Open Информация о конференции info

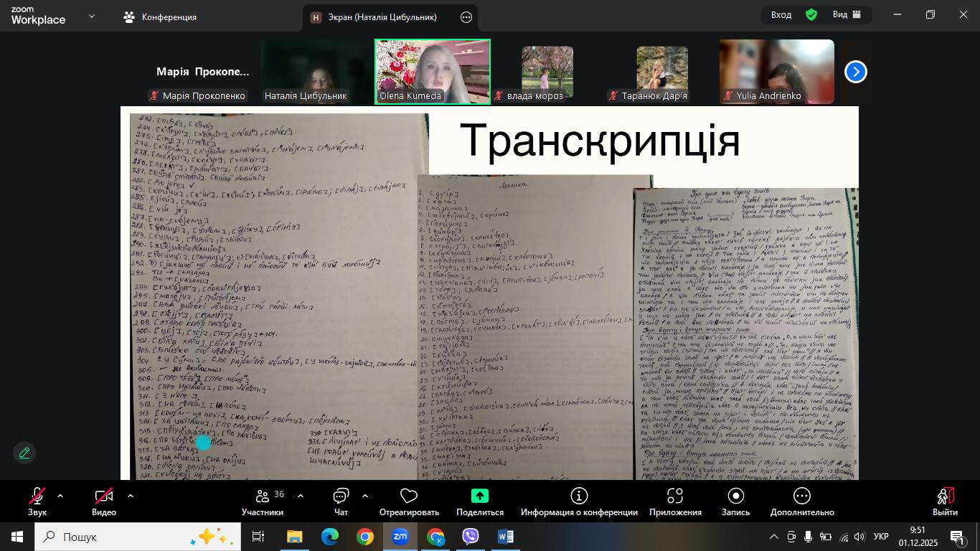[579, 501]
